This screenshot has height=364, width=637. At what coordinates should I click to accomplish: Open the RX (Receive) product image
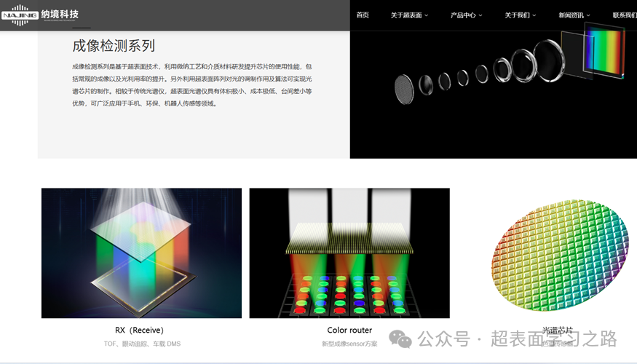pos(141,253)
